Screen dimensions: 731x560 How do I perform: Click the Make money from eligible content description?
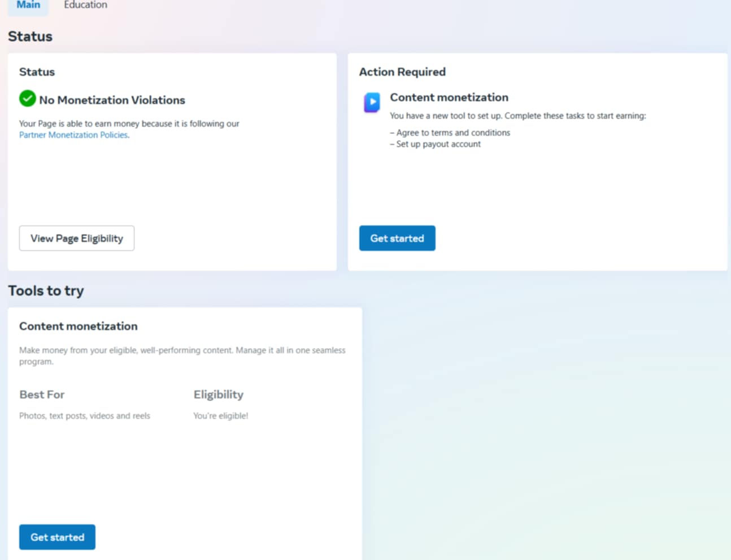coord(182,355)
